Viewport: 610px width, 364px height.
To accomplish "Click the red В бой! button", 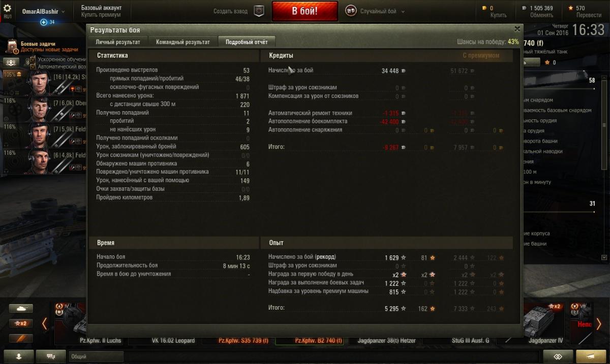I will 304,11.
